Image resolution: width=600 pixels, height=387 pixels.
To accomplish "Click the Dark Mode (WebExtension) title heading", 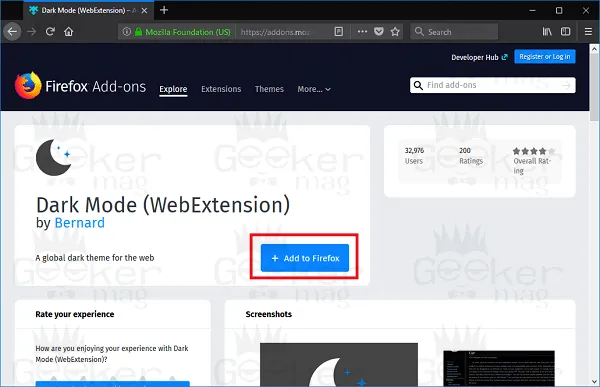I will click(x=163, y=205).
